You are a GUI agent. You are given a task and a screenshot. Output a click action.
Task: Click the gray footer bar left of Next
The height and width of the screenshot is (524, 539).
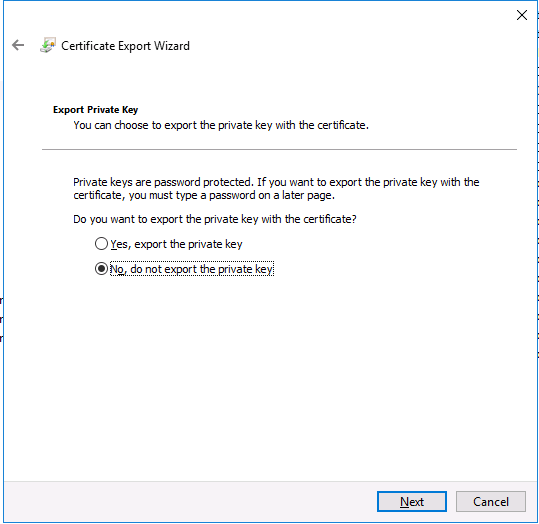[189, 502]
